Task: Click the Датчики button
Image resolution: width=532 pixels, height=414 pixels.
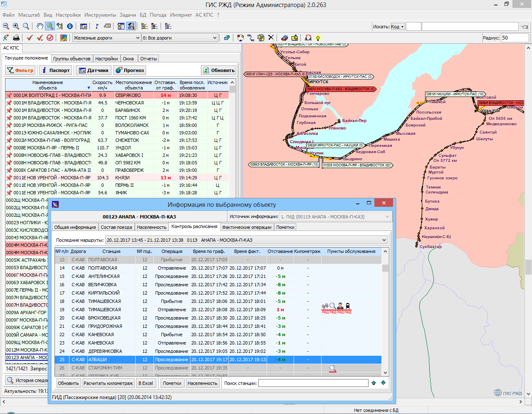Action: [94, 70]
